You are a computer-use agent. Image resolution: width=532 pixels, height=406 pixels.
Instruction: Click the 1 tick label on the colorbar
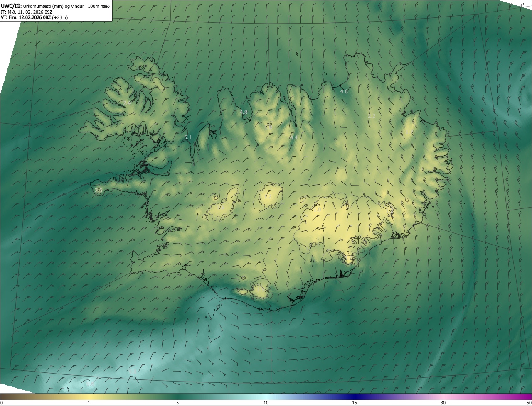(89, 403)
